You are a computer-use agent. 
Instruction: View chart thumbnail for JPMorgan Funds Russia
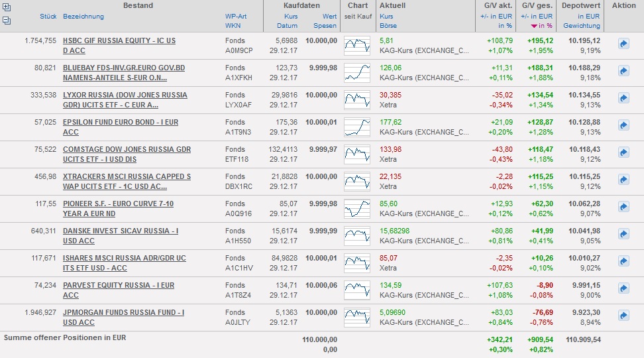click(357, 317)
